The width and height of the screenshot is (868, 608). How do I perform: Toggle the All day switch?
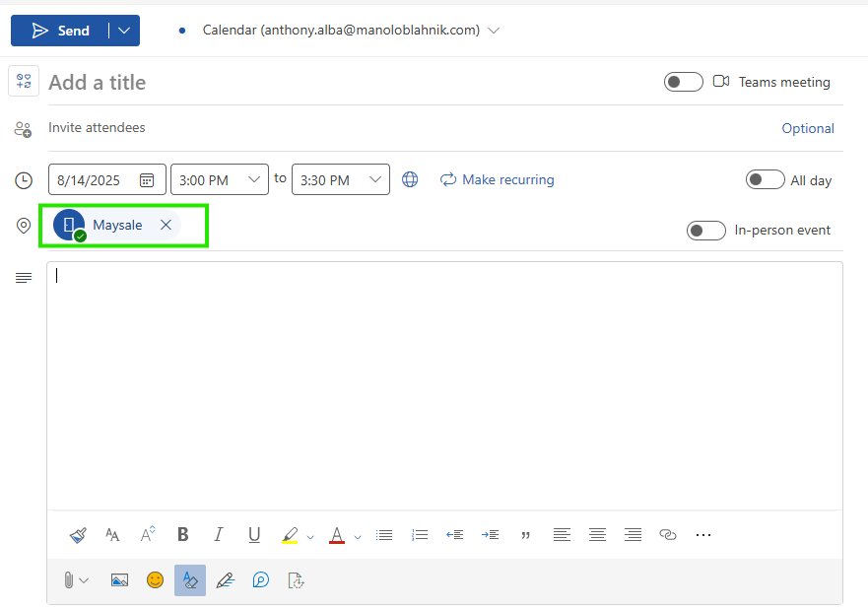point(765,180)
